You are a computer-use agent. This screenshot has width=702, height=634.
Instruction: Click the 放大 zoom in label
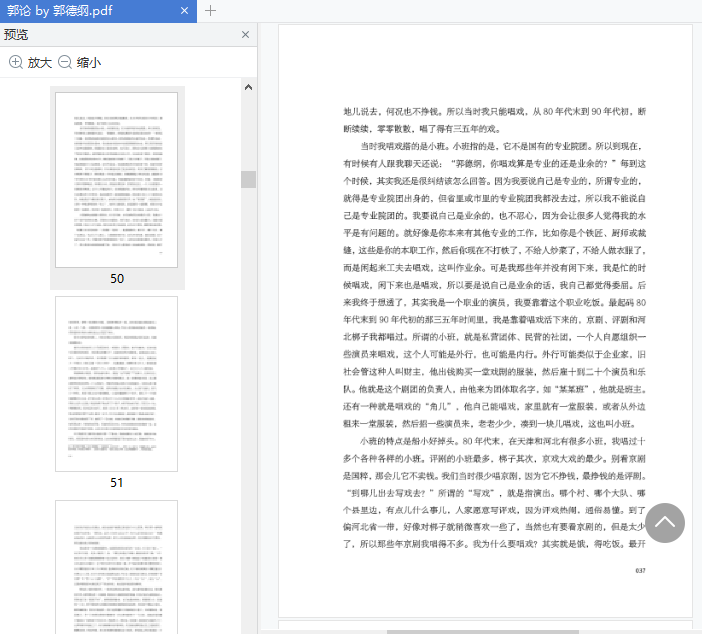40,63
